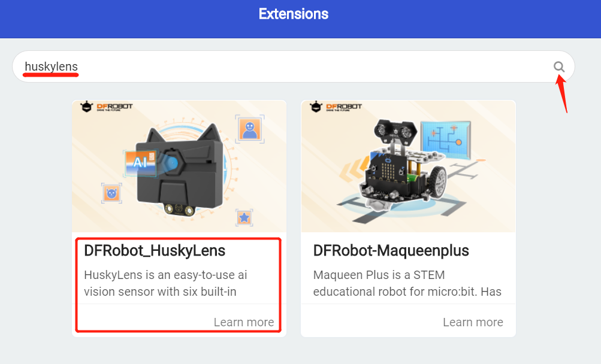
Task: Select the DFRobot_HuskyLens extension title
Action: pyautogui.click(x=155, y=251)
